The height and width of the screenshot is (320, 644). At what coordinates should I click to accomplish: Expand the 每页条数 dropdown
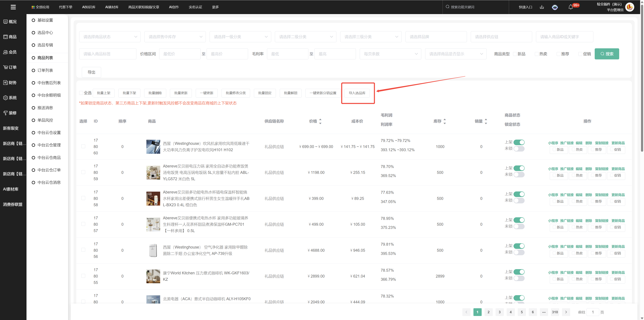[x=390, y=54]
